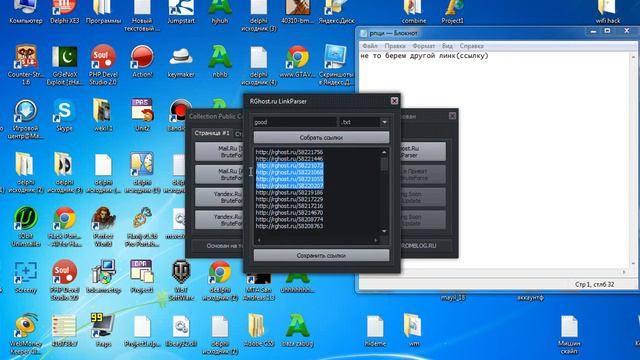Click the Сохранить ссылки button
640x360 pixels.
tap(321, 256)
